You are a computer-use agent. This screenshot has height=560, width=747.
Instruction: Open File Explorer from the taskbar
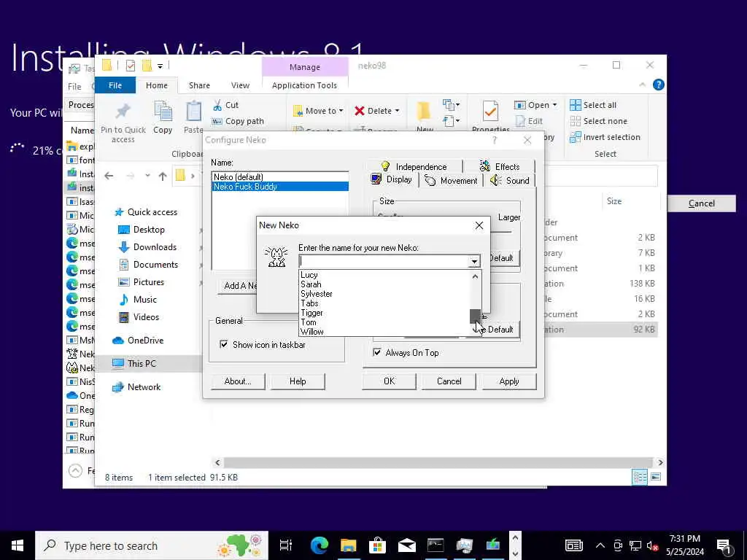(348, 545)
